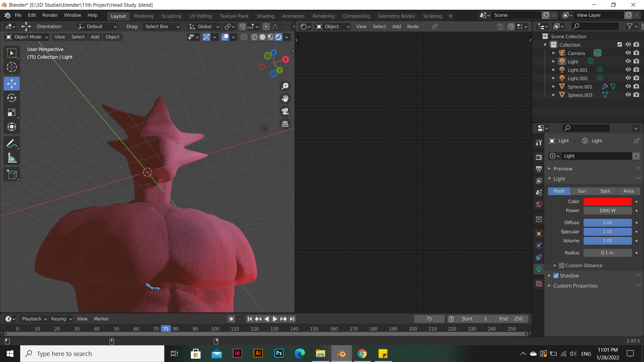The image size is (644, 362).
Task: Click the red light Color swatch
Action: click(607, 201)
